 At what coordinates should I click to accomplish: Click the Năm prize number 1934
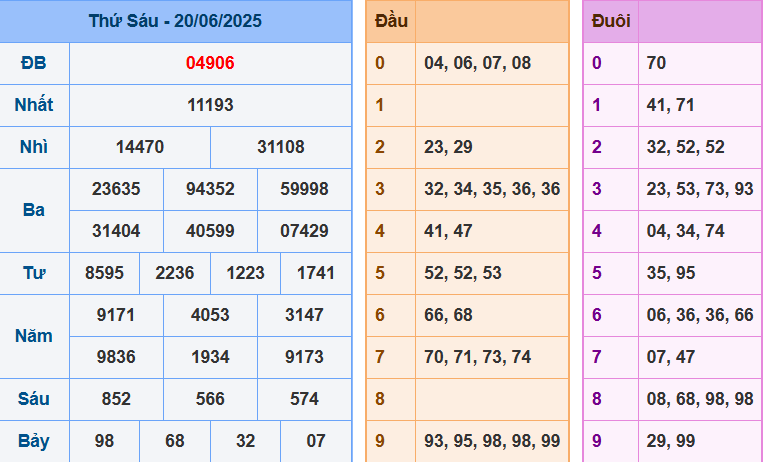pyautogui.click(x=210, y=357)
